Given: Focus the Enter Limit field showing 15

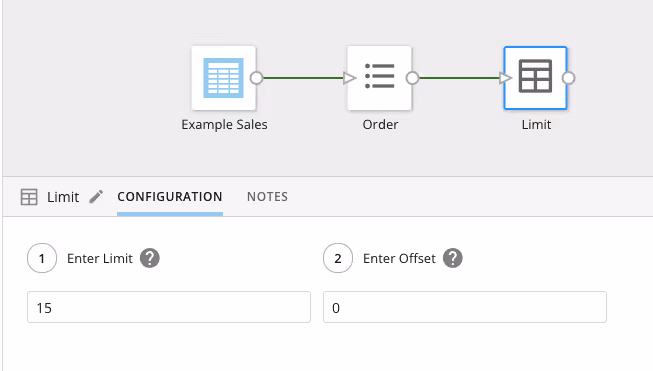Looking at the screenshot, I should tap(169, 307).
